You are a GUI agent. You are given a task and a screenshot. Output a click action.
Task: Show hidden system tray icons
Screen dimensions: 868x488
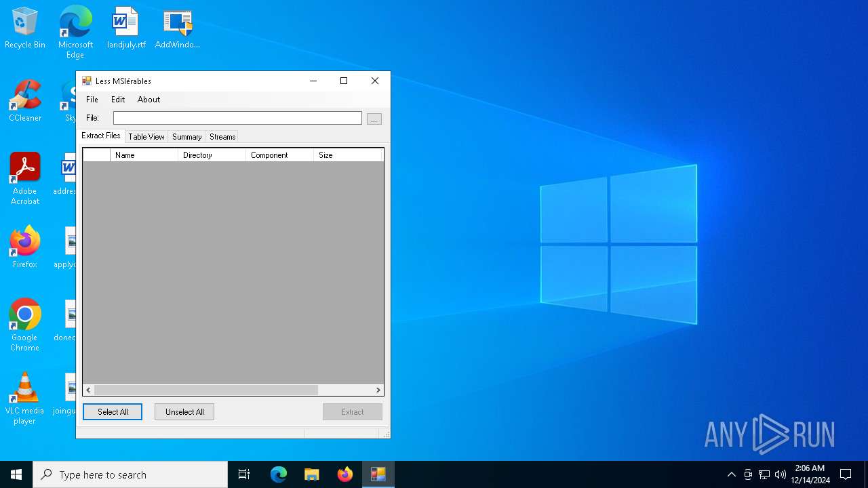click(x=731, y=474)
